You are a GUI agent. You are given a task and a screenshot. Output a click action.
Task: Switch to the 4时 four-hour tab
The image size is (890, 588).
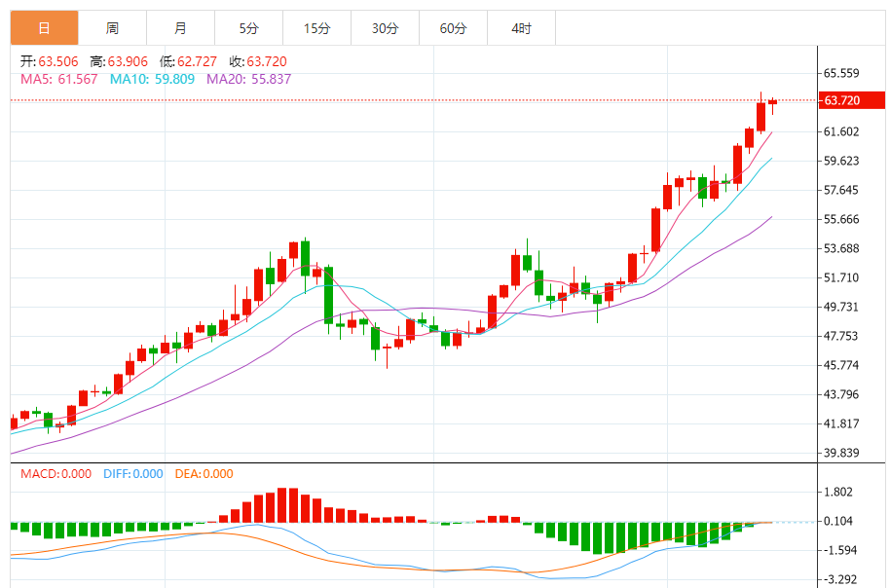[x=521, y=28]
